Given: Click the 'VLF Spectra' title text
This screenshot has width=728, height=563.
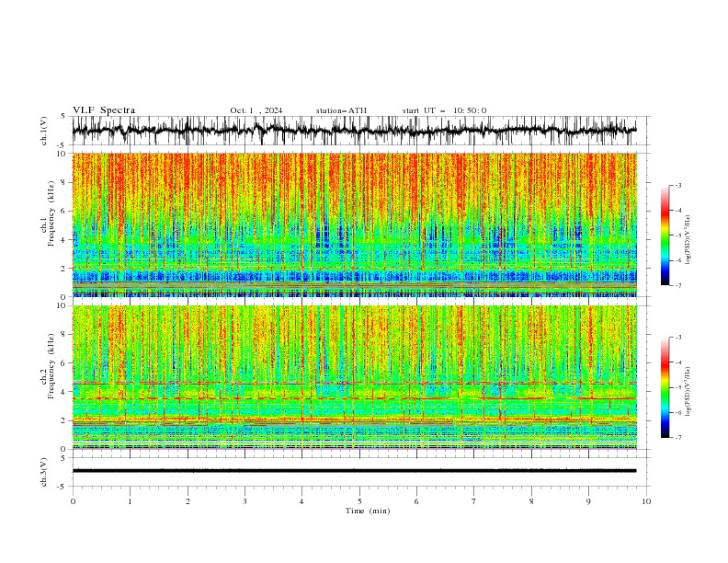Looking at the screenshot, I should click(x=104, y=110).
